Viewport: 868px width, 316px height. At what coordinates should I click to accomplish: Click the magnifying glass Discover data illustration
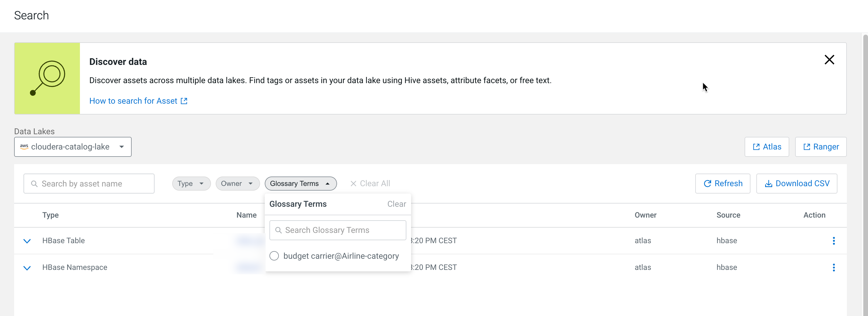click(47, 78)
